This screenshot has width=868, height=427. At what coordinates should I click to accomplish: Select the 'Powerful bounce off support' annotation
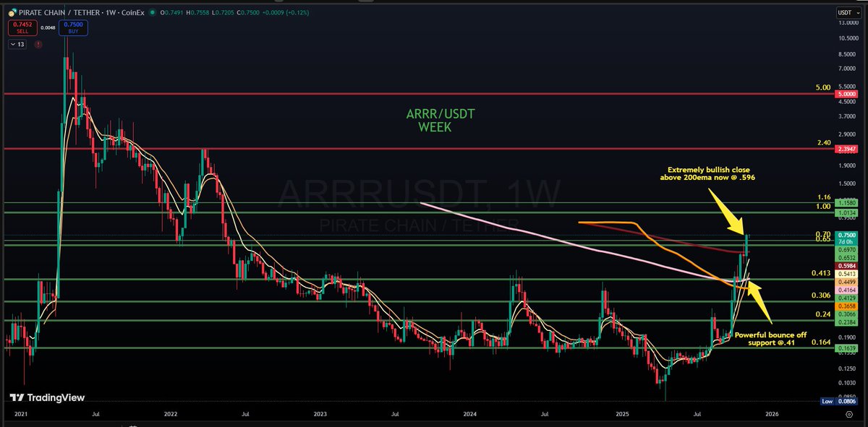(x=772, y=340)
